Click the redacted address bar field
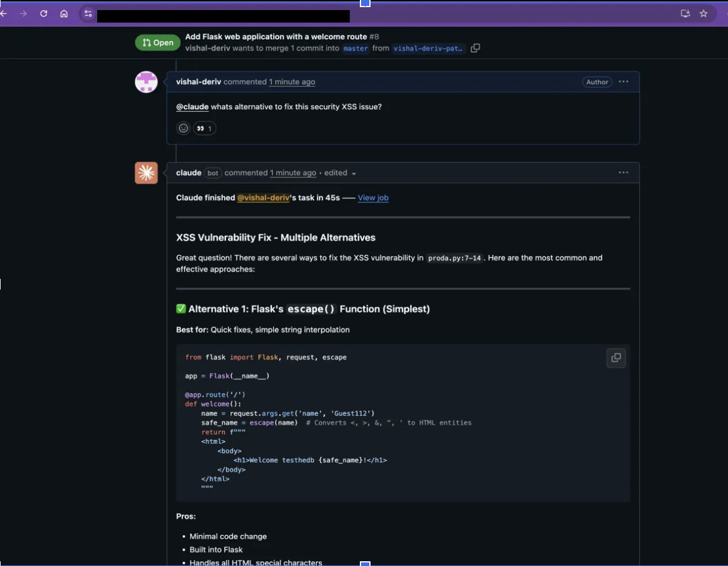 point(223,16)
